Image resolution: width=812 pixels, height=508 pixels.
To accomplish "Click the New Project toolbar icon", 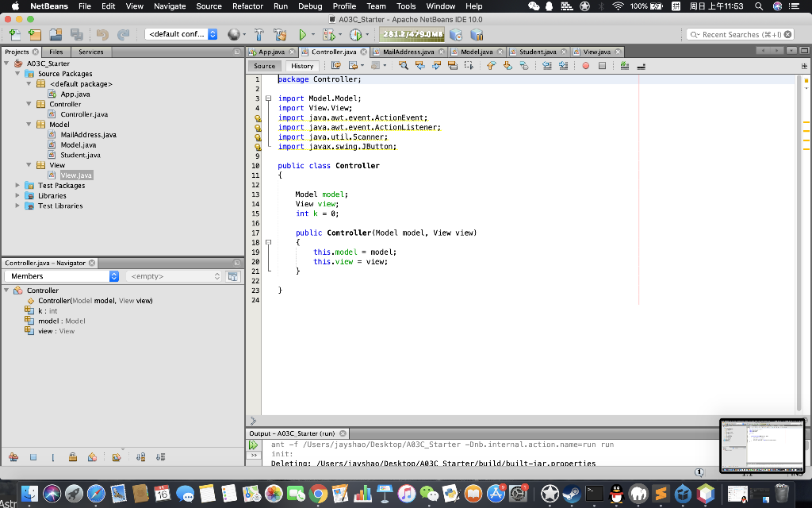I will 34,34.
